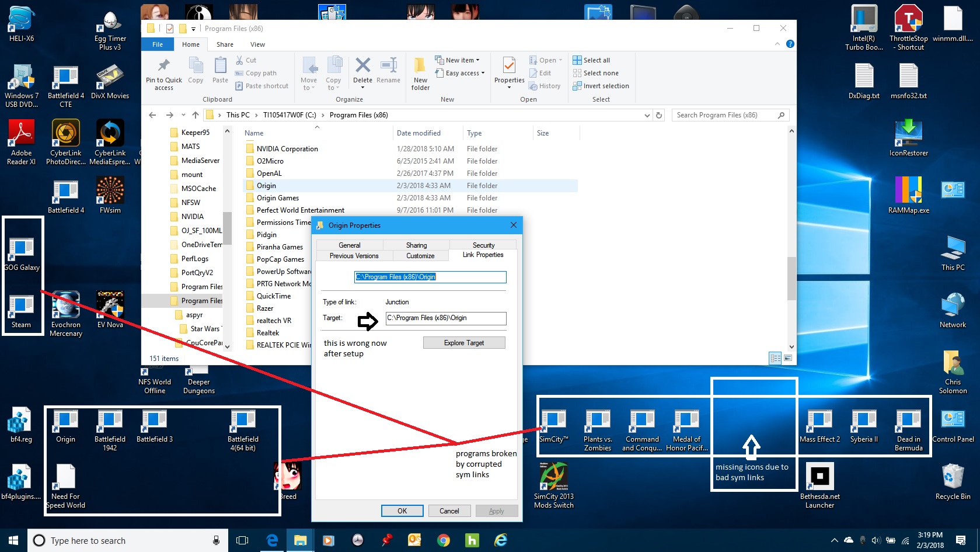This screenshot has width=980, height=552.
Task: Click the Paste ribbon button
Action: 220,70
